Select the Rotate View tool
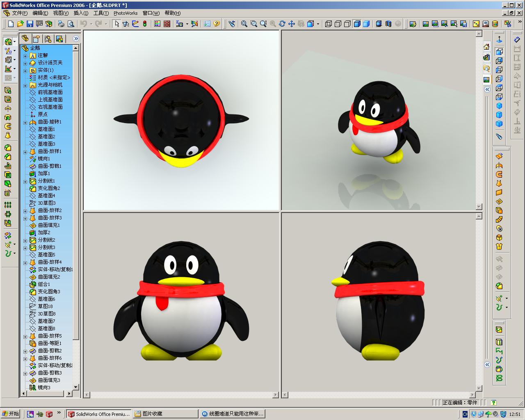Image resolution: width=525 pixels, height=420 pixels. [282, 24]
